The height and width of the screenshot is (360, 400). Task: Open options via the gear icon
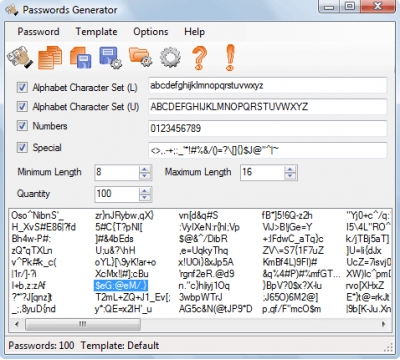point(170,57)
